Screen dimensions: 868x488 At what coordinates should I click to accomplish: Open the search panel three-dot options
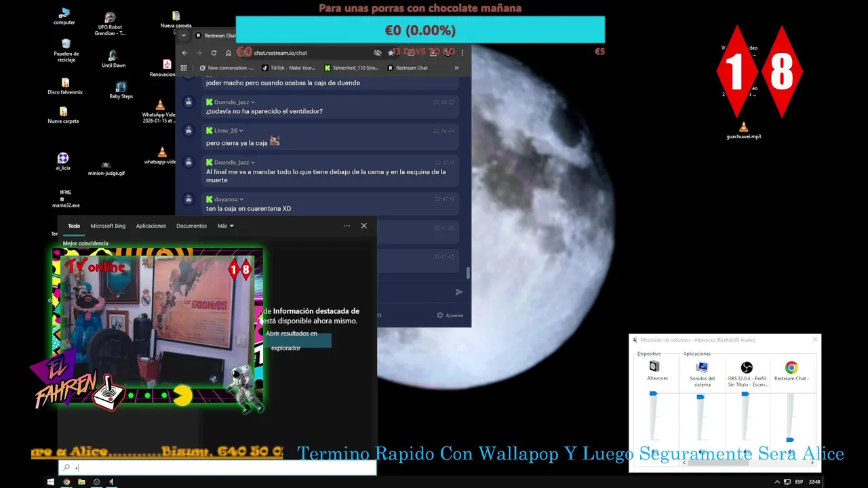347,226
